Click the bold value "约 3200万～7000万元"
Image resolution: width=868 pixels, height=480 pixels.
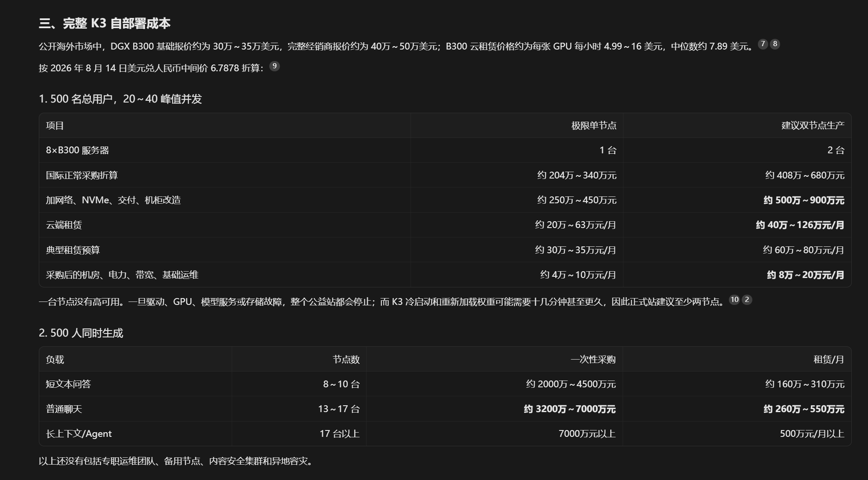pyautogui.click(x=570, y=409)
